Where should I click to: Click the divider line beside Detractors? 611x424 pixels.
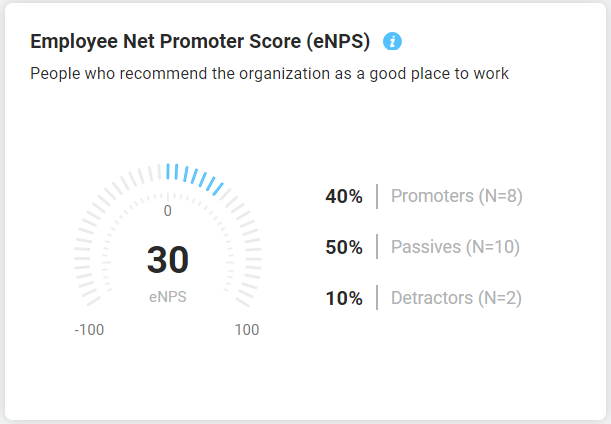click(377, 297)
